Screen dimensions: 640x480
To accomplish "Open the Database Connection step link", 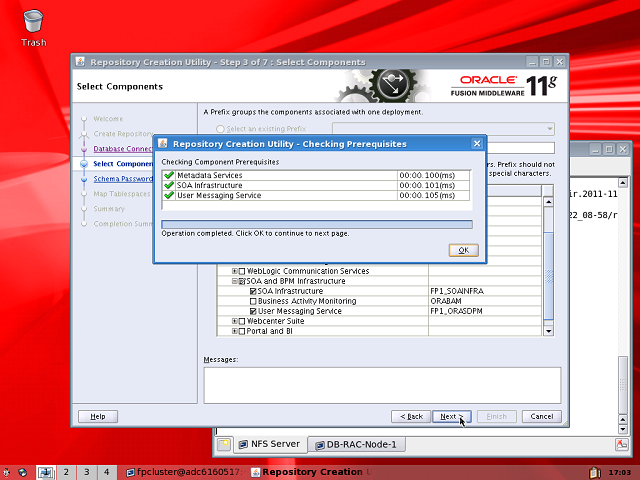I will coord(122,149).
